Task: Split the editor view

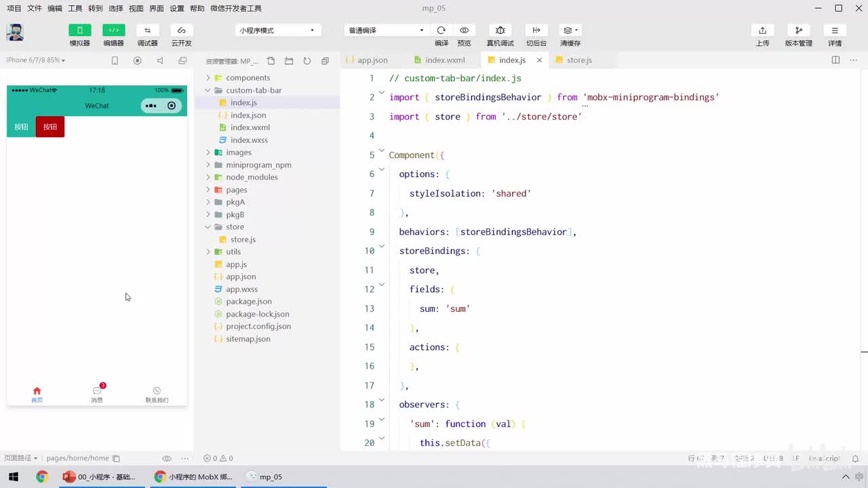Action: point(835,60)
